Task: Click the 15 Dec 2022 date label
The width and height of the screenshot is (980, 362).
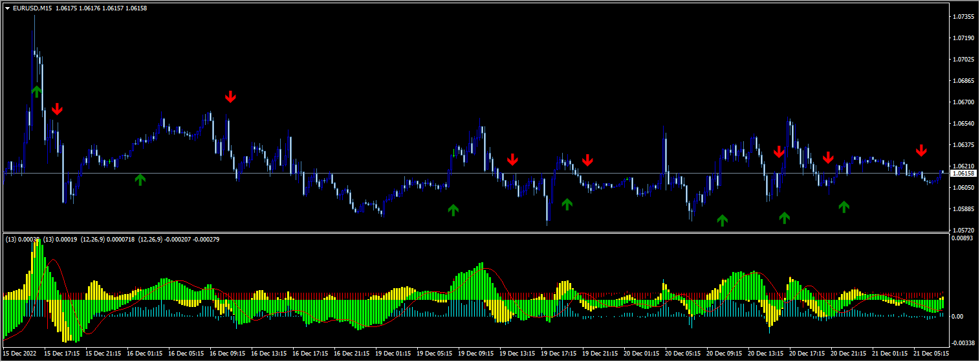Action: (19, 354)
